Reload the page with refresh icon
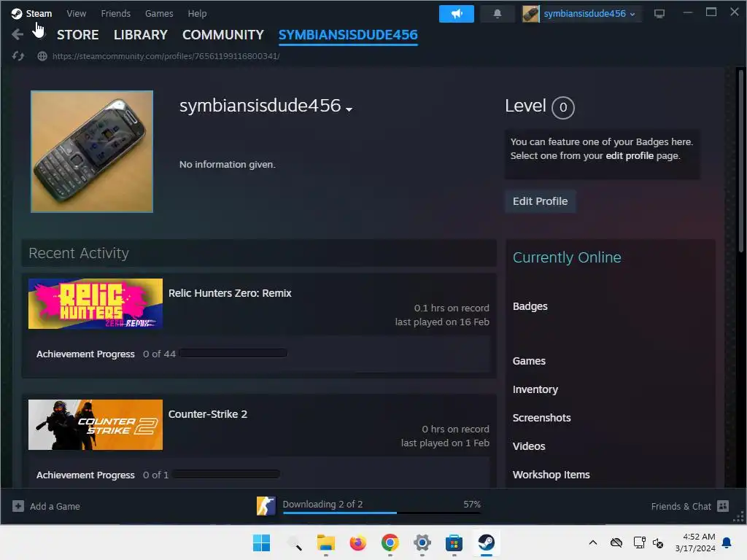Image resolution: width=747 pixels, height=560 pixels. (x=18, y=56)
